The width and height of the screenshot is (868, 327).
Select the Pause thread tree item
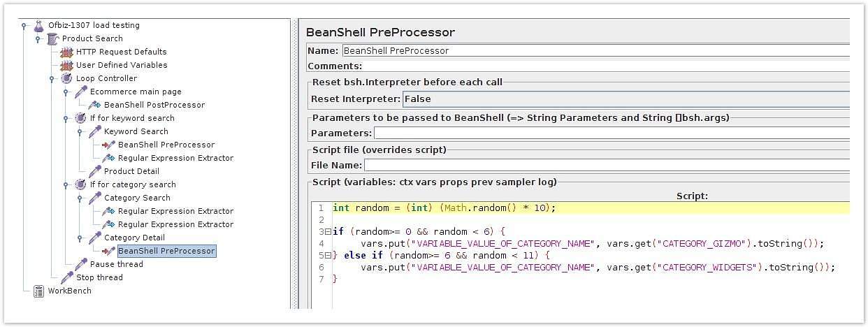coord(116,264)
